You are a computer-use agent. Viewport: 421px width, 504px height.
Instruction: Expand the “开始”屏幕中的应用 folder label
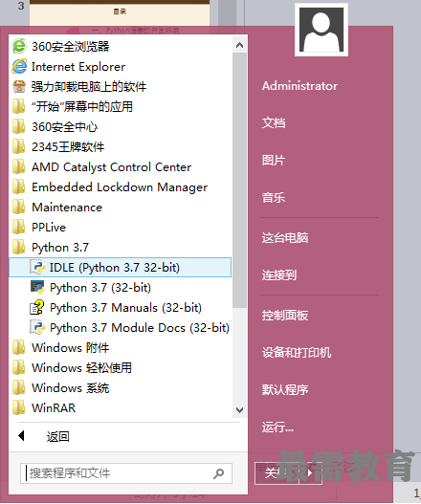[82, 106]
